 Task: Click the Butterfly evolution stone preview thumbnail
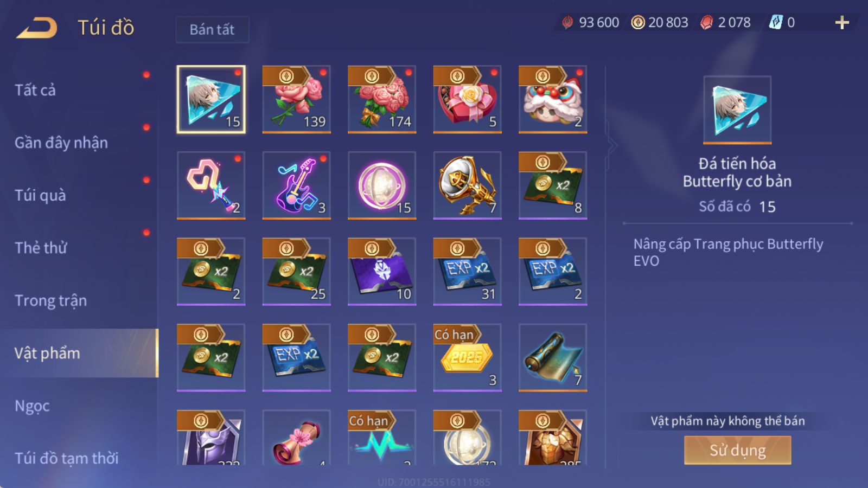pyautogui.click(x=737, y=110)
